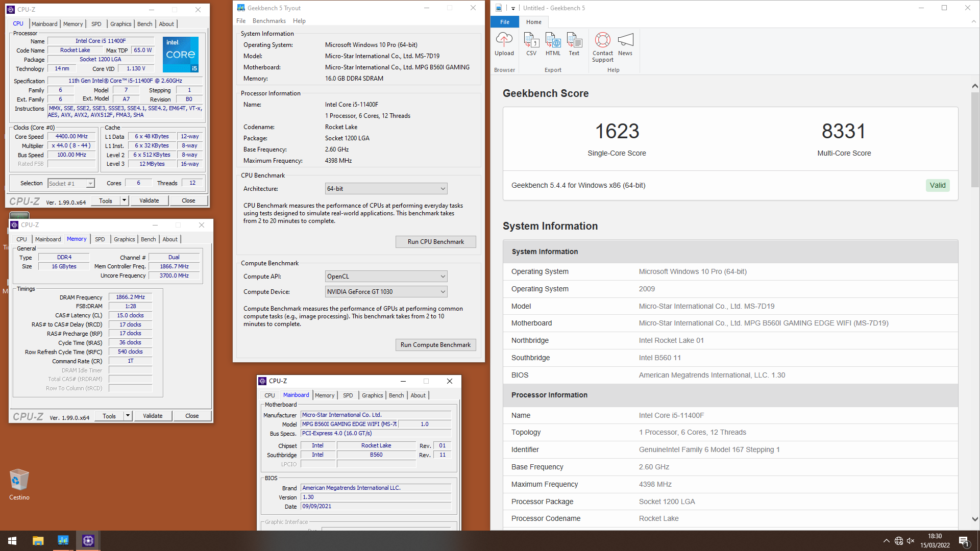Click the network globe tray icon
This screenshot has width=980, height=551.
click(899, 541)
